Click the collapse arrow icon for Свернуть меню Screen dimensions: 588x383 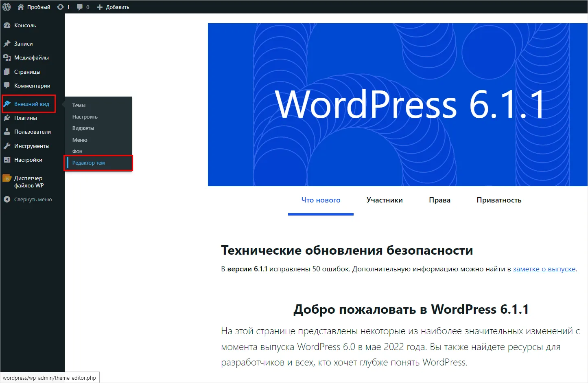[7, 199]
